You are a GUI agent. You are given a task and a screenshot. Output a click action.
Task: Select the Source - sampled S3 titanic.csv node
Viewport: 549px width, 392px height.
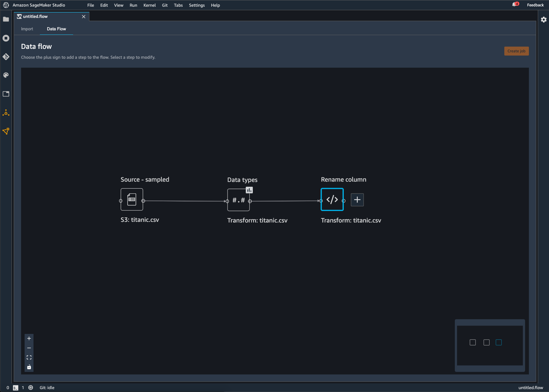(132, 200)
